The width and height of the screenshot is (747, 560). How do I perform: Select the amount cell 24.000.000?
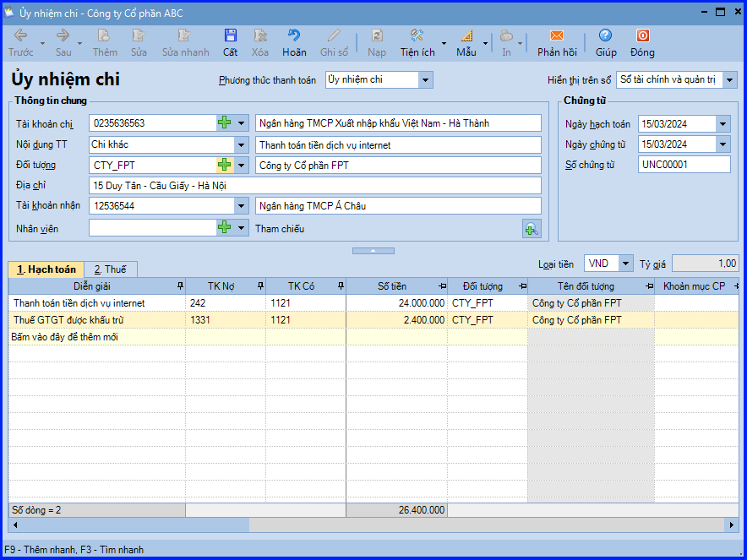click(396, 303)
